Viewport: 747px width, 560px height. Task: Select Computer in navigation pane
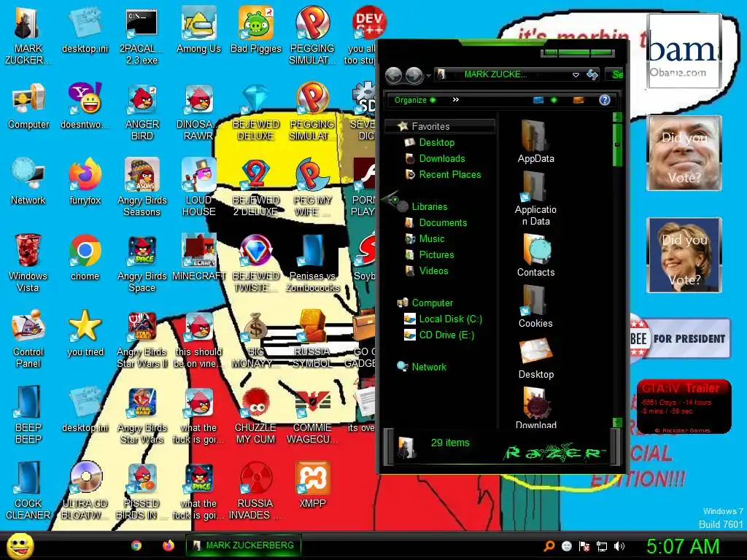pyautogui.click(x=425, y=303)
